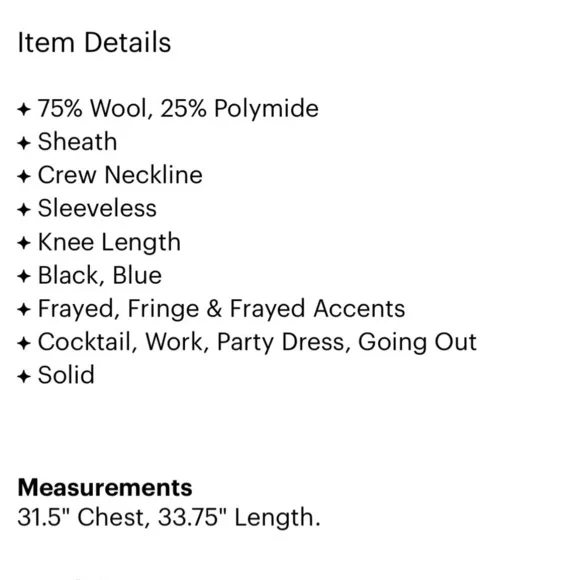Click the Black, Blue color text
Image resolution: width=580 pixels, height=580 pixels.
click(x=100, y=276)
